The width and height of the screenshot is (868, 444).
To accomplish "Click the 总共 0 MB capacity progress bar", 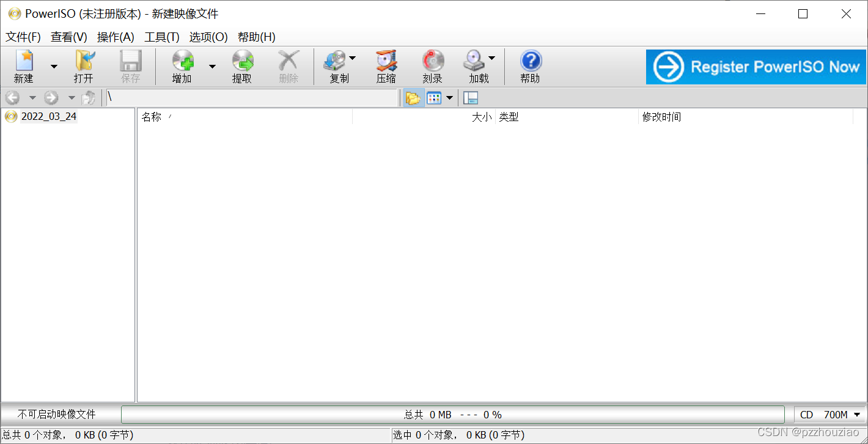I will point(453,415).
